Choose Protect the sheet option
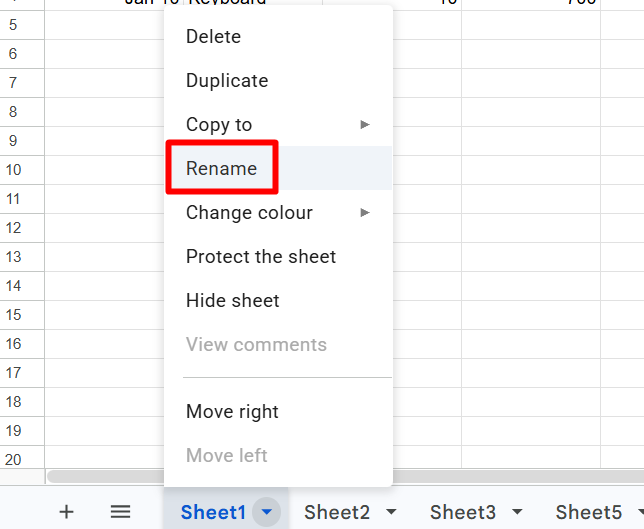The height and width of the screenshot is (529, 644). click(x=278, y=256)
